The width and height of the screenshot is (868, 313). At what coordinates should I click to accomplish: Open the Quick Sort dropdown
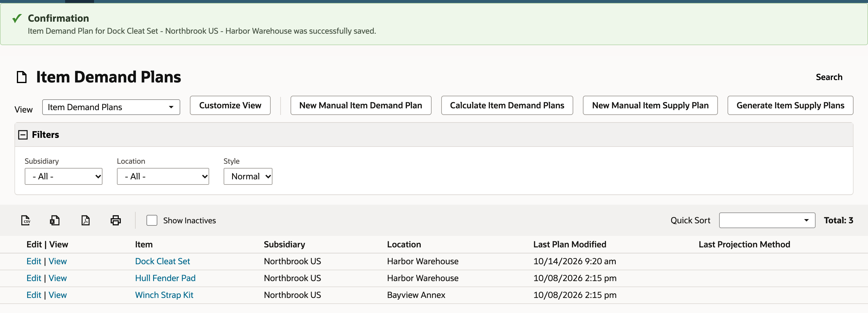point(767,220)
